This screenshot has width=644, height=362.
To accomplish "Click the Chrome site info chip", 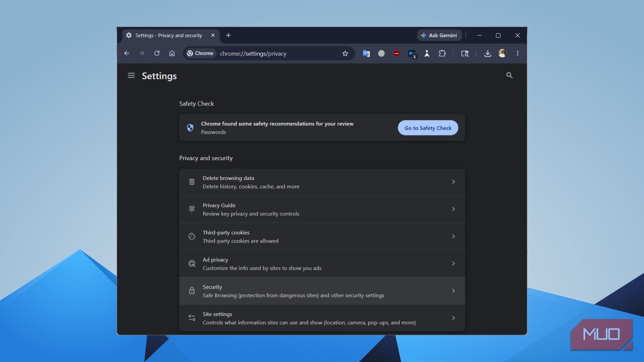I will 200,53.
